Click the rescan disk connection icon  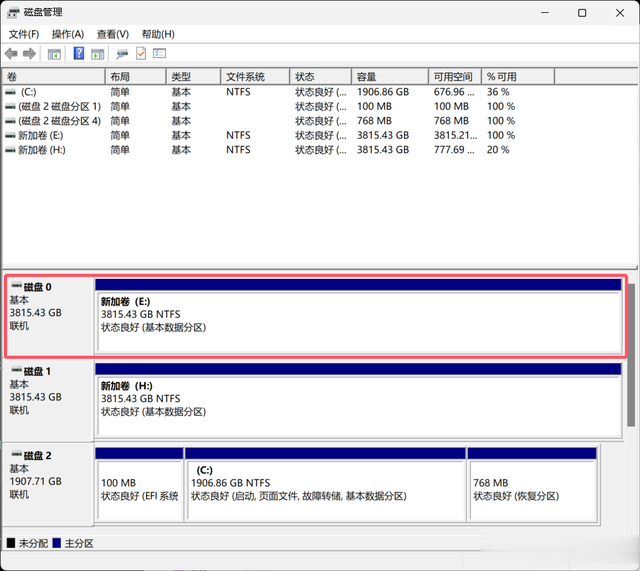point(122,54)
